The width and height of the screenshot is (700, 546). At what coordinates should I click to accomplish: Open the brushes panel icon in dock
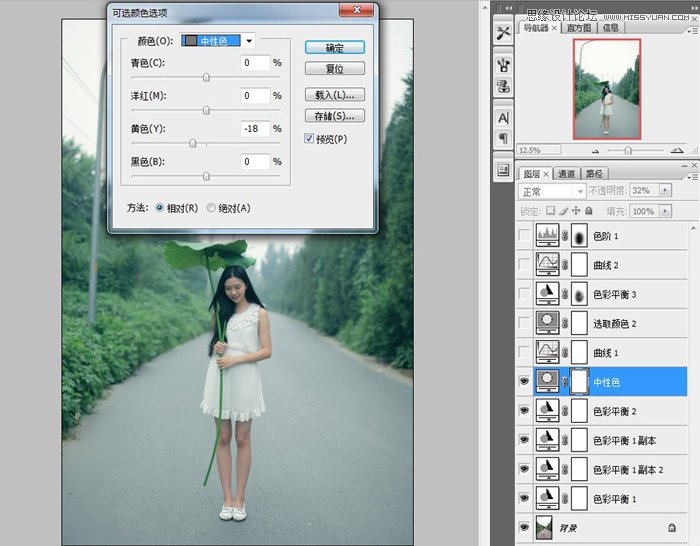click(x=503, y=66)
